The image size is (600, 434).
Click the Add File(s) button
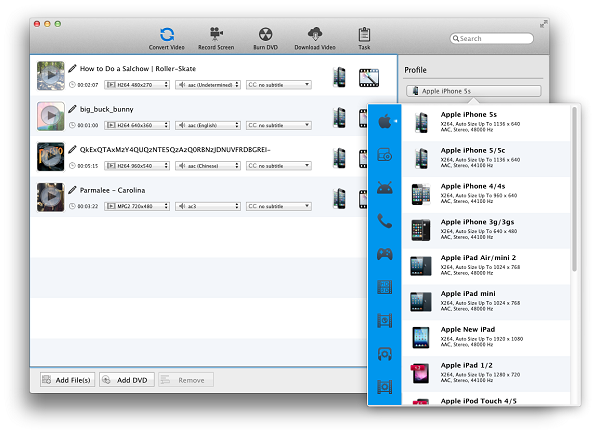[x=67, y=380]
